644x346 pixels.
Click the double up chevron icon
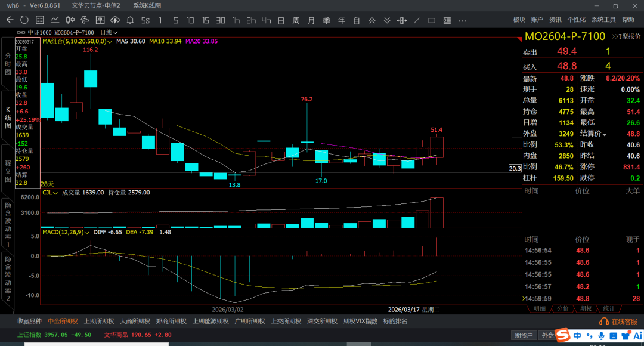coord(371,20)
